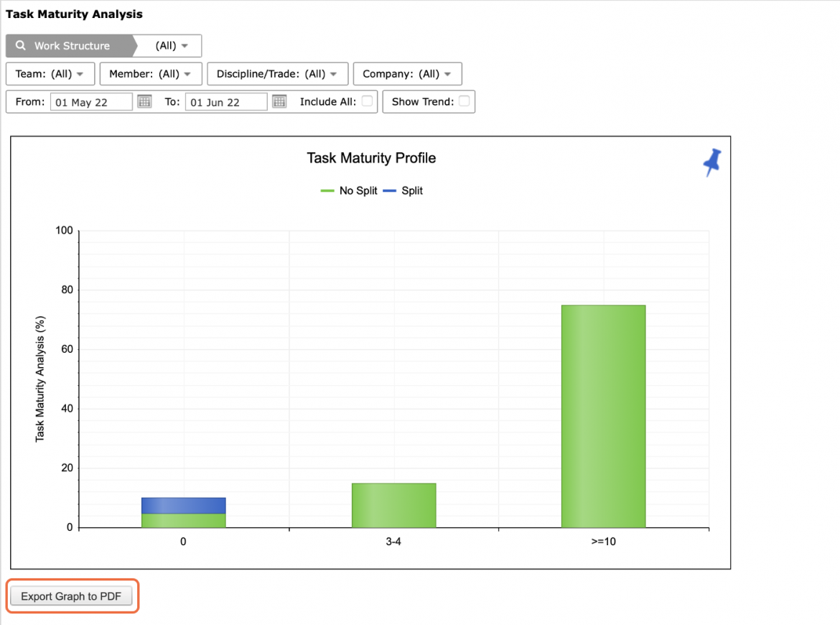Click the green bar for 3-4
840x625 pixels.
pyautogui.click(x=393, y=506)
